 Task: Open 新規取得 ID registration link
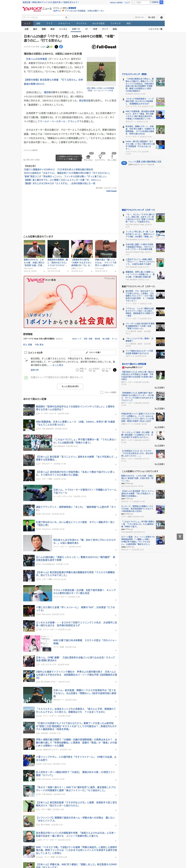pyautogui.click(x=72, y=8)
